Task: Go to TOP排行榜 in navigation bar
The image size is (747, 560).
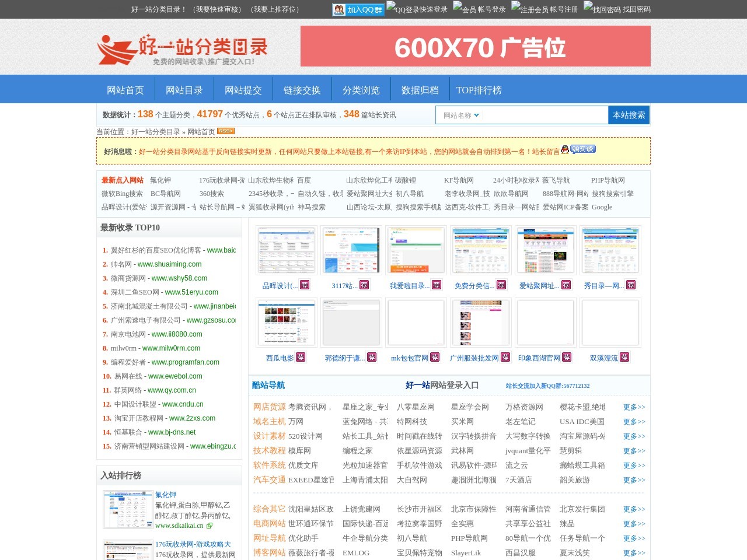Action: [x=479, y=90]
